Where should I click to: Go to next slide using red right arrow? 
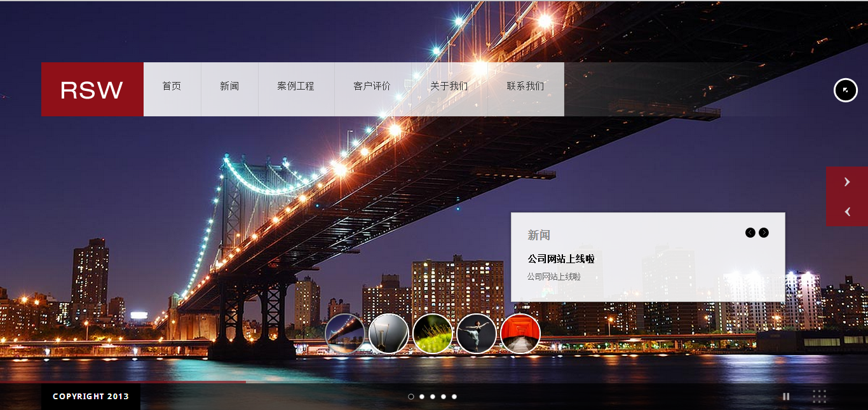pos(846,182)
